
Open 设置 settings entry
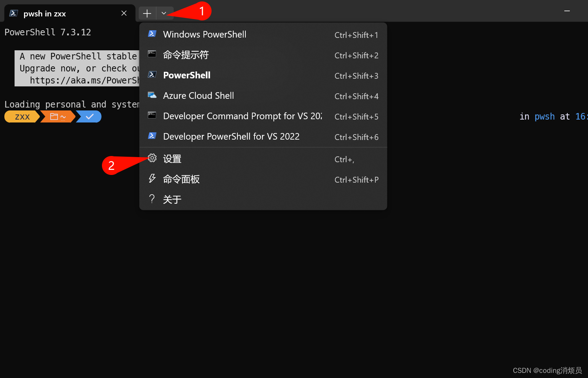pyautogui.click(x=263, y=159)
